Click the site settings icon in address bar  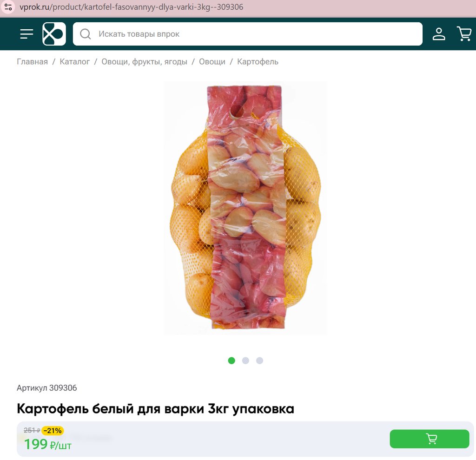pyautogui.click(x=8, y=7)
